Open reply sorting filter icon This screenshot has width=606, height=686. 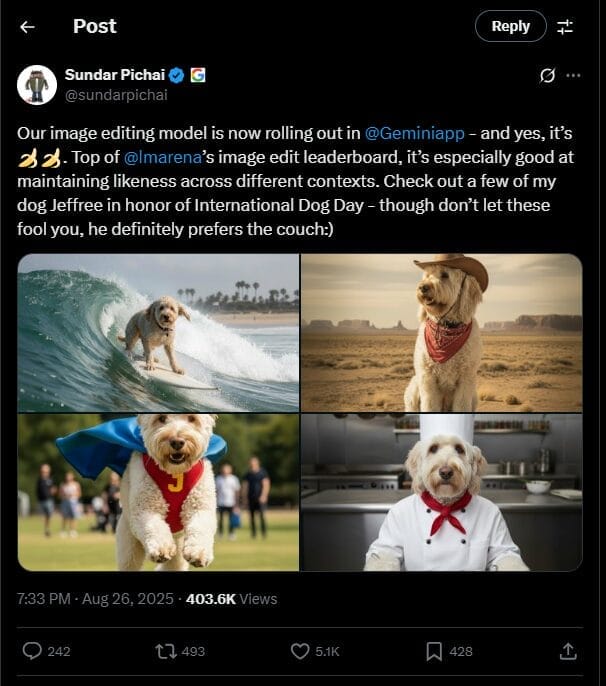coord(565,27)
